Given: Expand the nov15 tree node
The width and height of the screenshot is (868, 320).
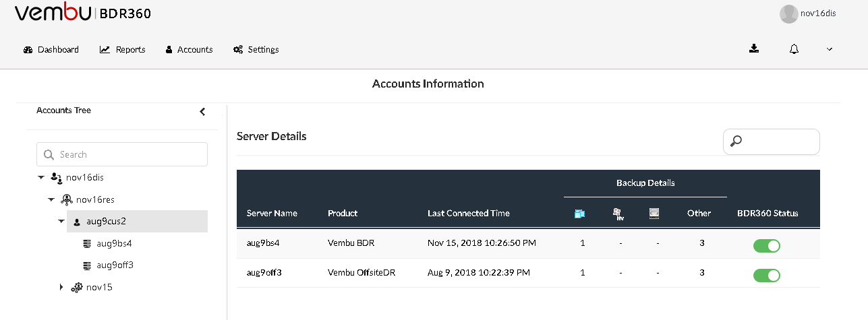Looking at the screenshot, I should [61, 287].
